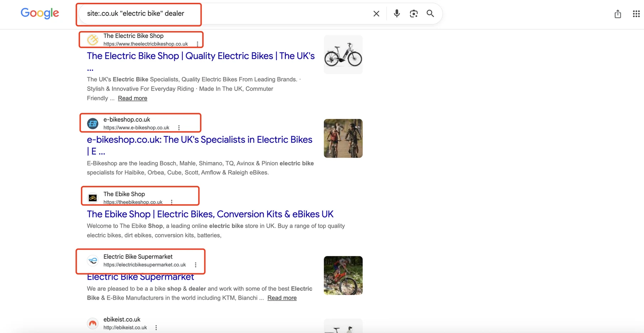This screenshot has height=333, width=644.
Task: Click the Electric Bike Supermarket site name
Action: 138,257
